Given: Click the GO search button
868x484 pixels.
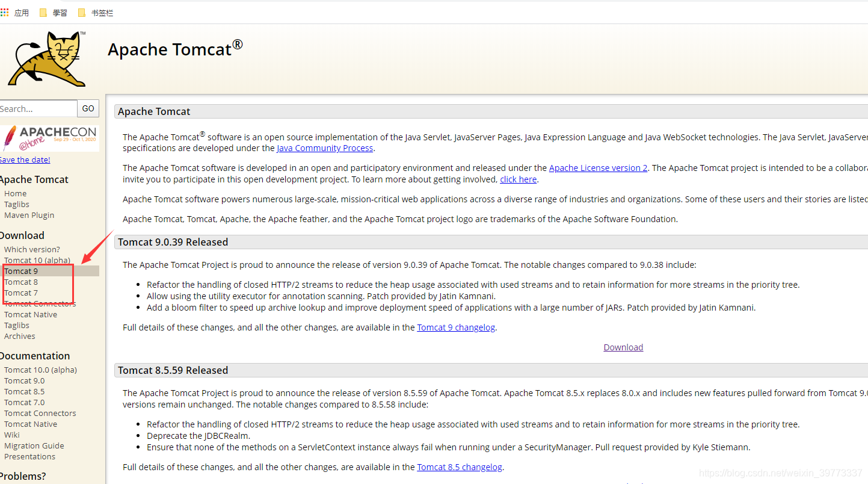Looking at the screenshot, I should (x=88, y=108).
